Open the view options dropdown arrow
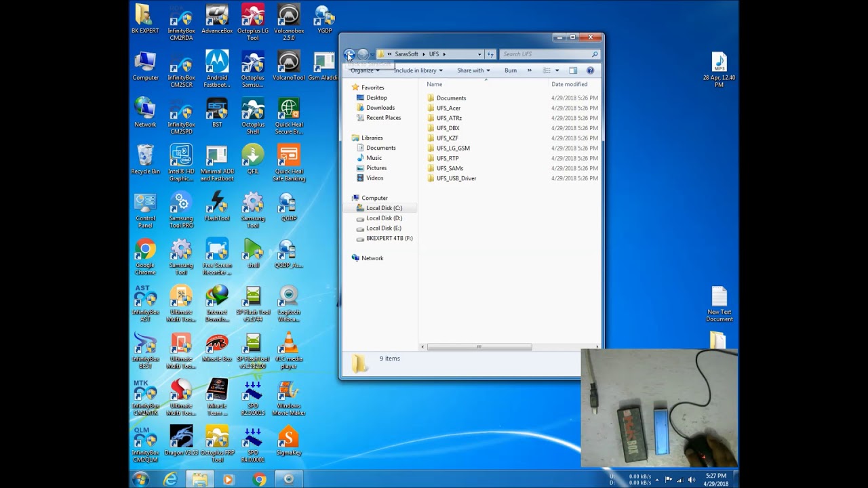Viewport: 868px width, 488px height. coord(557,70)
